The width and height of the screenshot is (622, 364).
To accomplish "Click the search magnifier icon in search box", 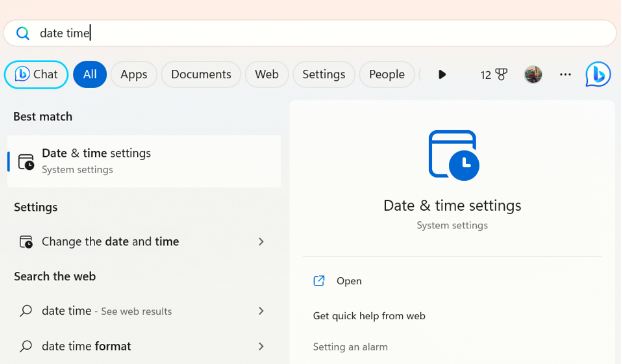I will [x=23, y=33].
